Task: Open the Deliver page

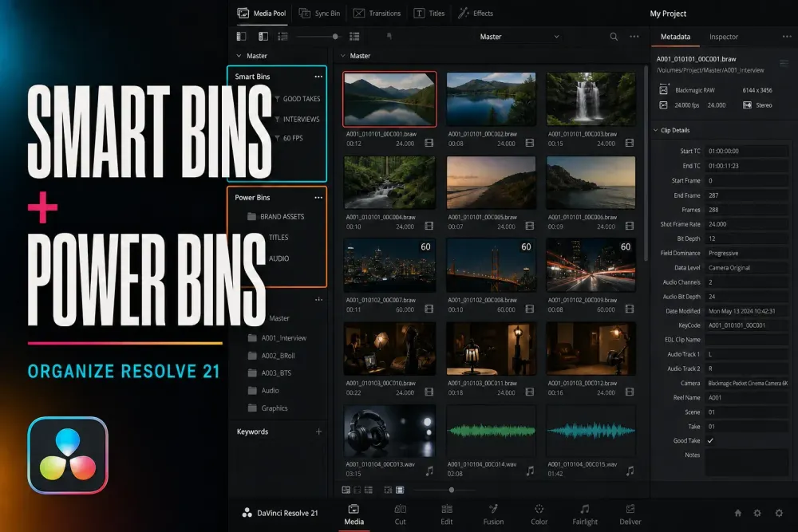Action: tap(630, 514)
